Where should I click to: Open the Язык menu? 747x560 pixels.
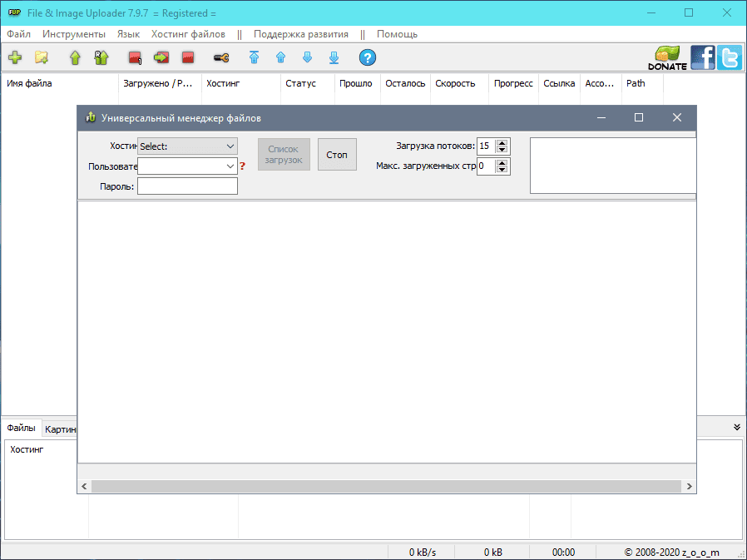[128, 34]
